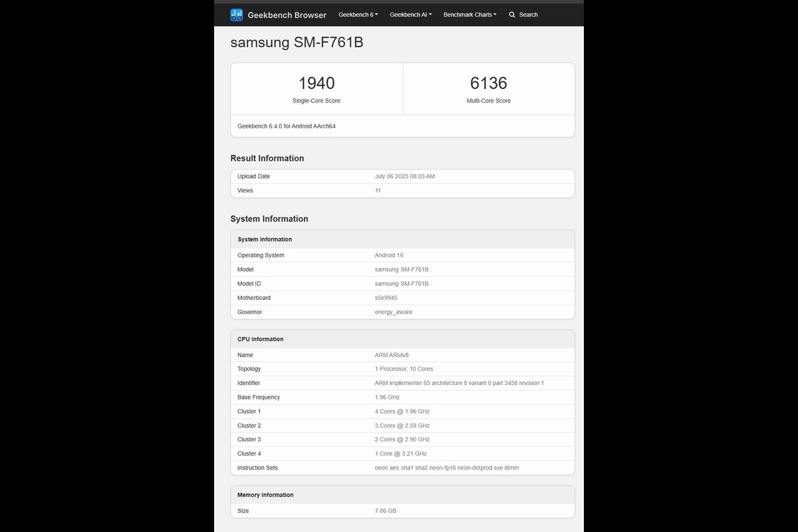This screenshot has height=532, width=798.
Task: Click the System Information section heading
Action: tap(269, 219)
